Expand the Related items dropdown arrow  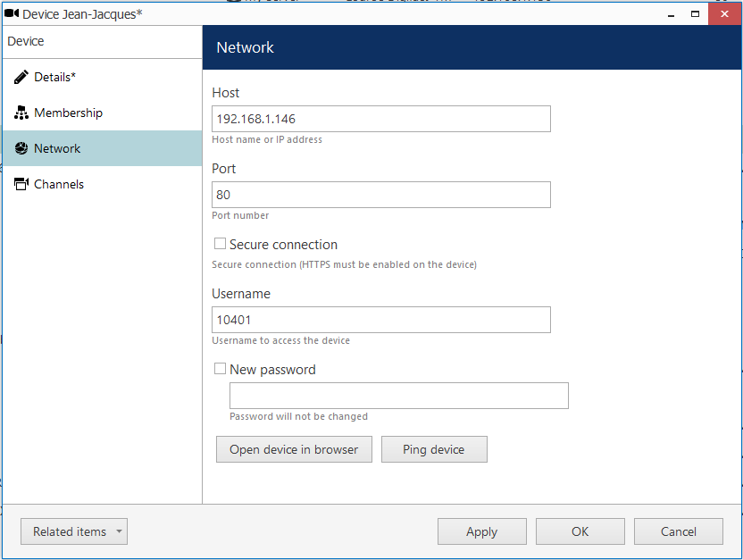point(119,531)
